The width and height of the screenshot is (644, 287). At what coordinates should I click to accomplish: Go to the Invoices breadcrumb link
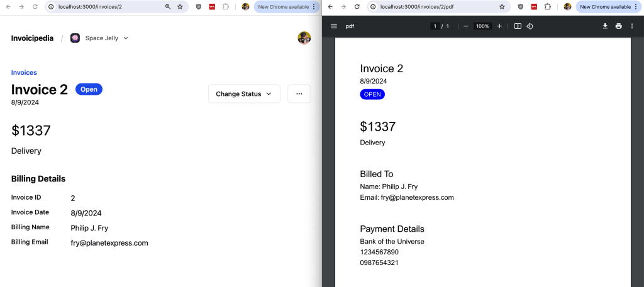coord(24,73)
